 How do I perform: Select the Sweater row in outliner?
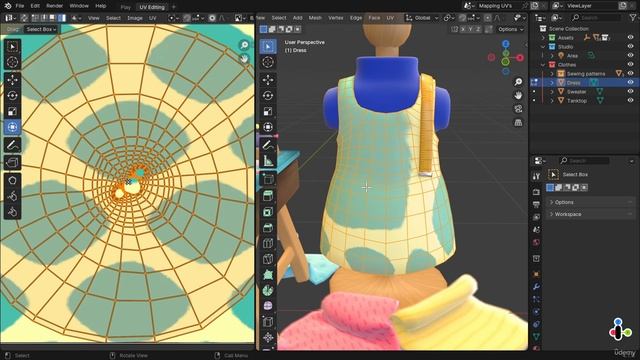click(x=584, y=91)
